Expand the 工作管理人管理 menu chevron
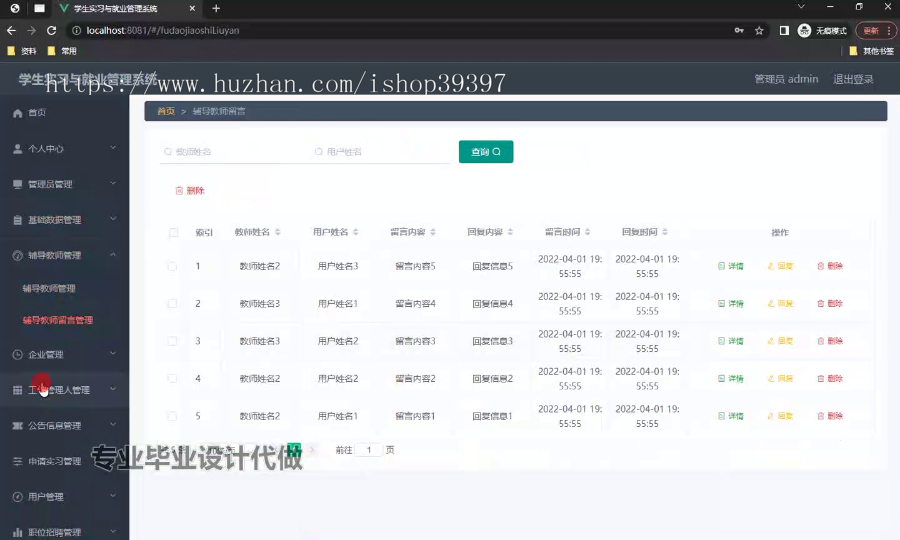 113,390
